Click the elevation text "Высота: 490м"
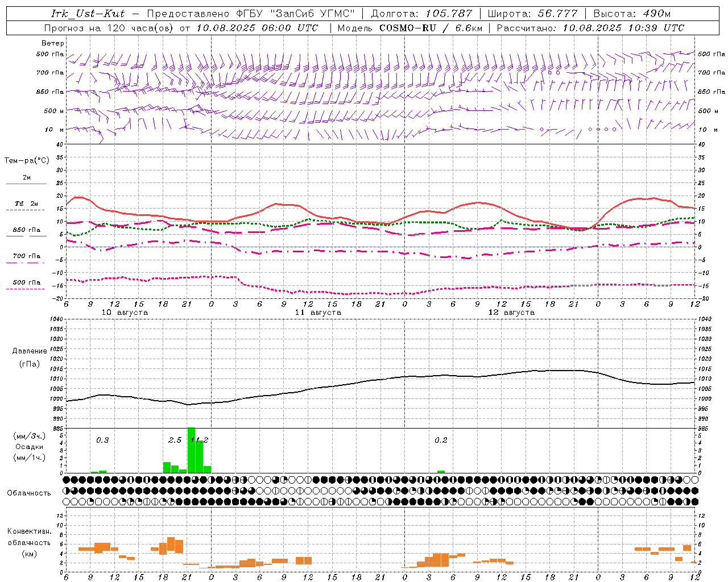 point(632,14)
